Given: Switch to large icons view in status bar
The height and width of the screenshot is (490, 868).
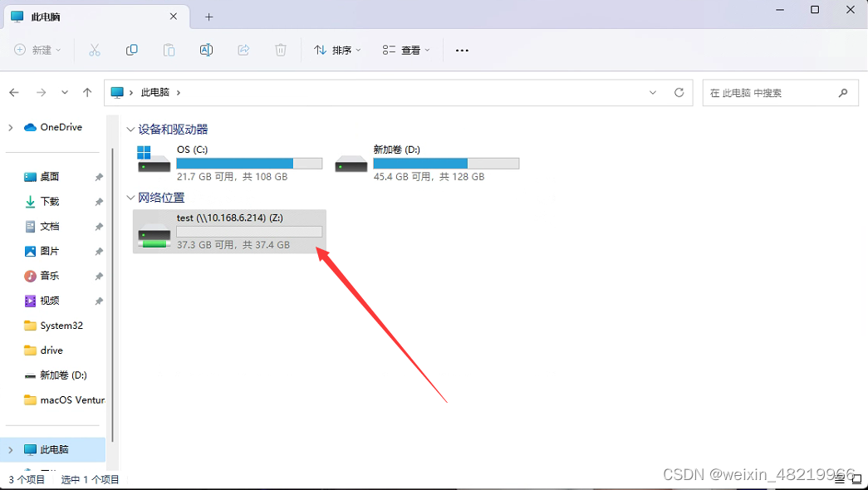Looking at the screenshot, I should pyautogui.click(x=857, y=479).
